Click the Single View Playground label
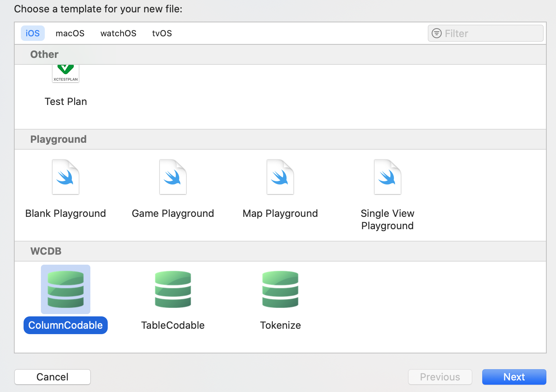 (x=388, y=220)
